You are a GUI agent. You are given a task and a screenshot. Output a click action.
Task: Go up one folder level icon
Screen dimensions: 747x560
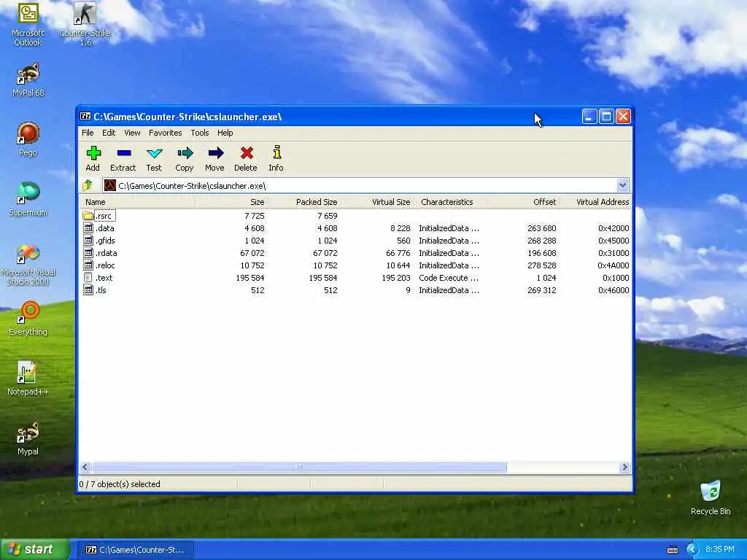[88, 185]
